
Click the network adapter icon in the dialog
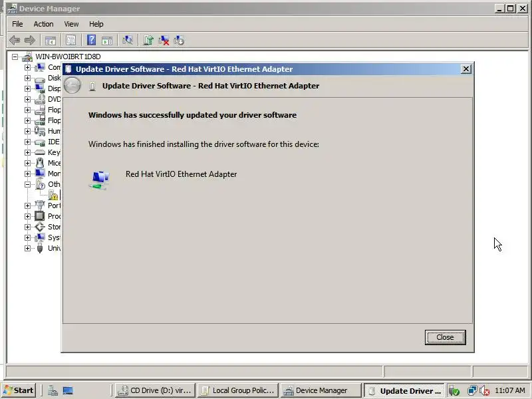(x=99, y=180)
